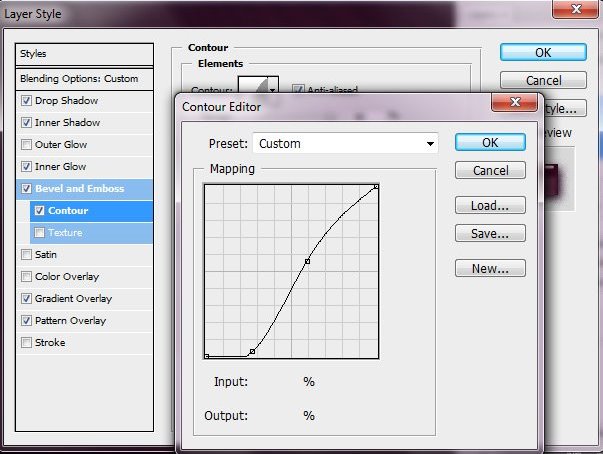Disable the Inner Glow effect checkbox
Viewport: 603px width, 454px height.
coord(26,167)
